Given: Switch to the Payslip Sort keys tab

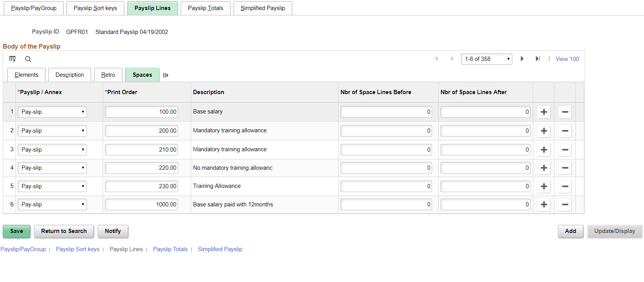Looking at the screenshot, I should [x=95, y=8].
